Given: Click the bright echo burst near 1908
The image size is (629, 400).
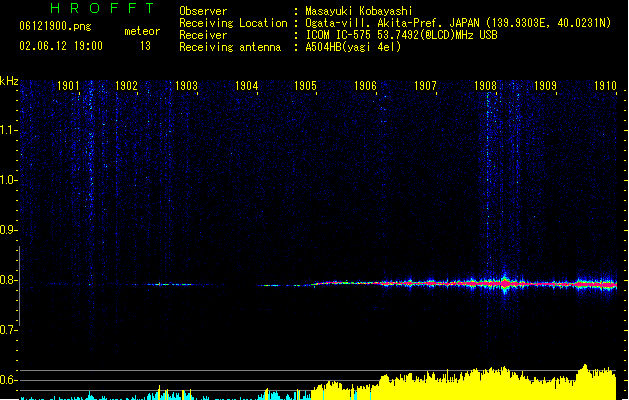Looking at the screenshot, I should point(505,283).
